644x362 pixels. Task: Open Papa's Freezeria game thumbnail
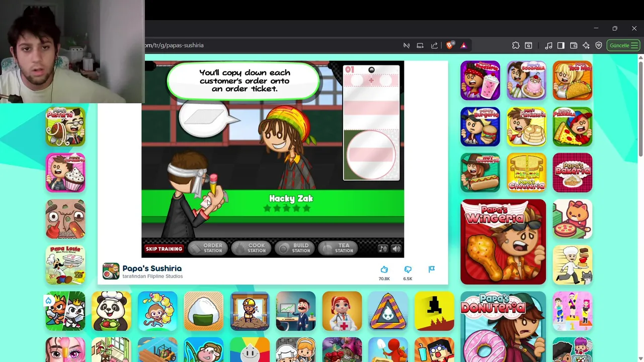[x=480, y=80]
